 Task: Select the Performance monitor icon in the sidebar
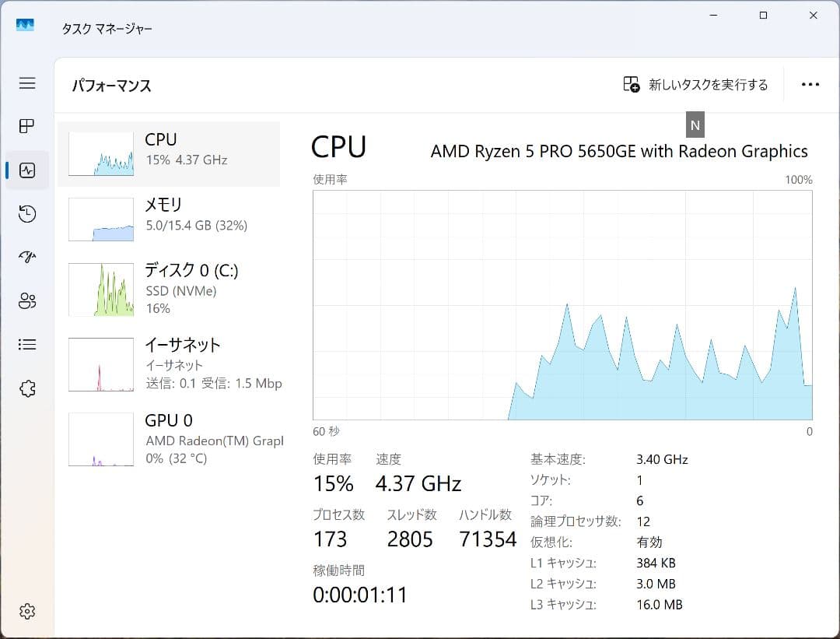point(26,170)
